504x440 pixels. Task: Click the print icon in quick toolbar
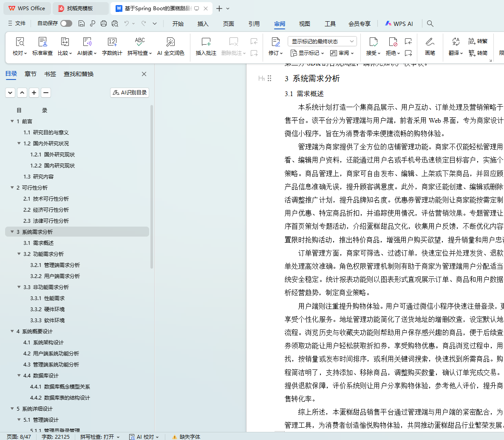point(104,24)
